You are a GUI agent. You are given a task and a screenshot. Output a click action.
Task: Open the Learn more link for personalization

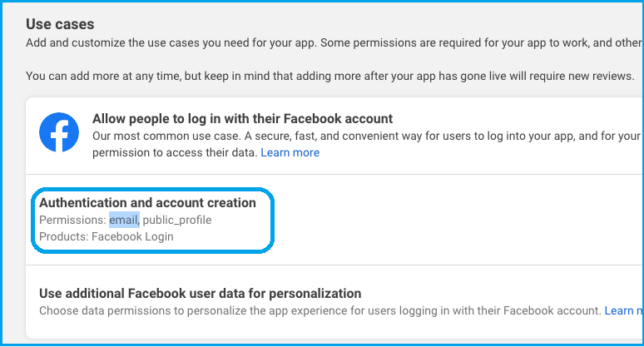click(x=623, y=310)
